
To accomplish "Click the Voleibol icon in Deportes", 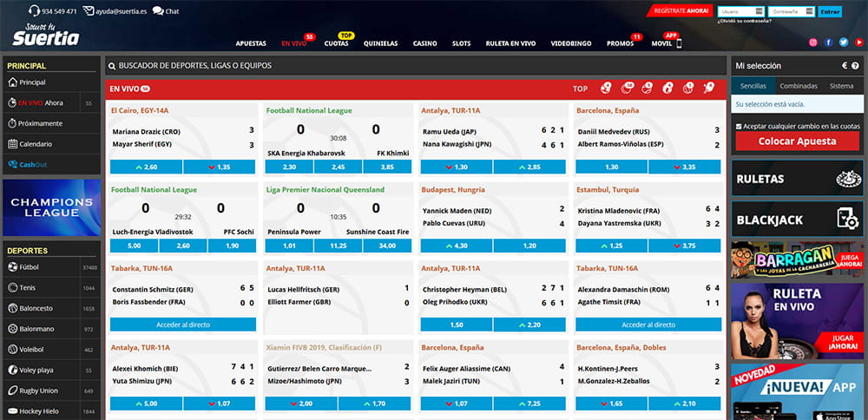I will coord(13,349).
